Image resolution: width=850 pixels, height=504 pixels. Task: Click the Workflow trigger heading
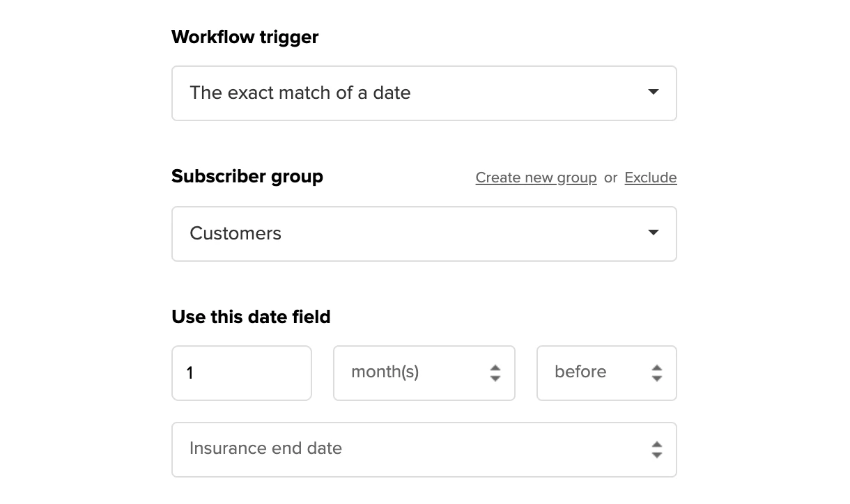[x=245, y=37]
